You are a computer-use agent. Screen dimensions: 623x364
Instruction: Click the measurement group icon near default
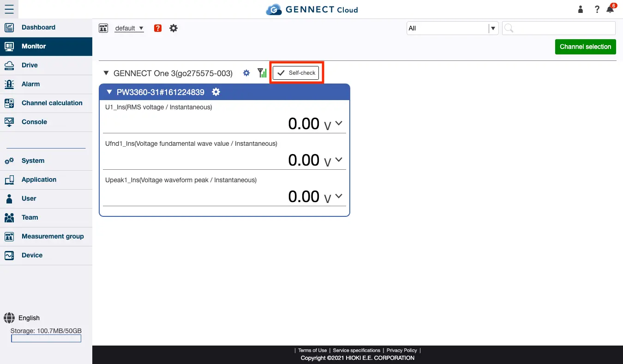[x=103, y=28]
